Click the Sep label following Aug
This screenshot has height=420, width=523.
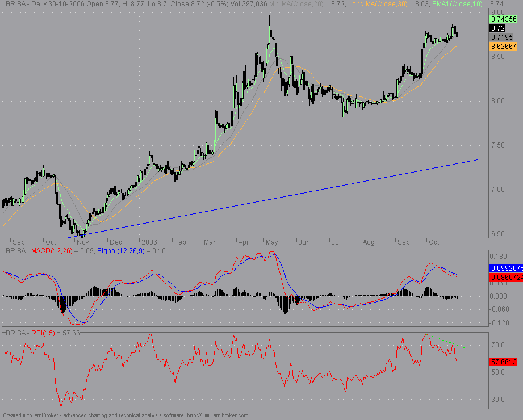pyautogui.click(x=404, y=242)
